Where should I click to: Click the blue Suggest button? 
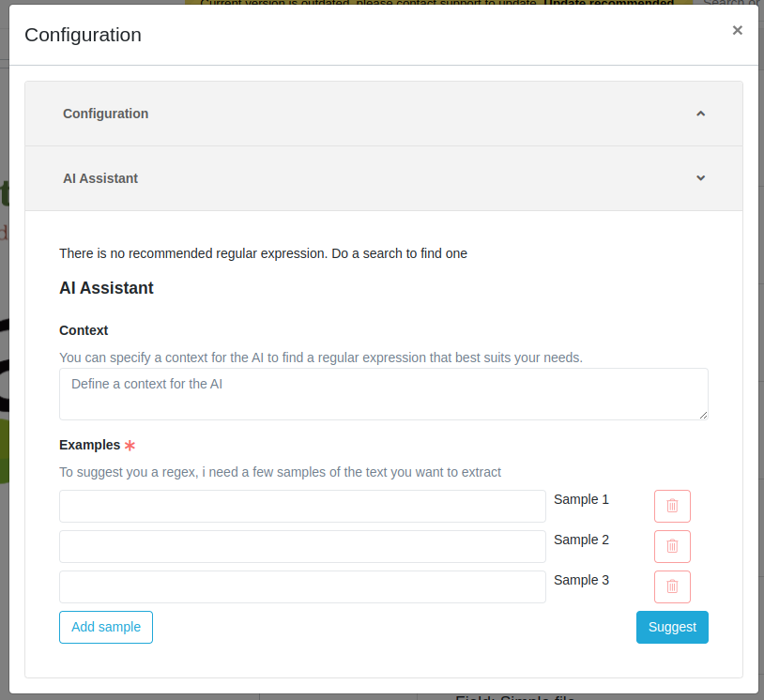click(672, 627)
